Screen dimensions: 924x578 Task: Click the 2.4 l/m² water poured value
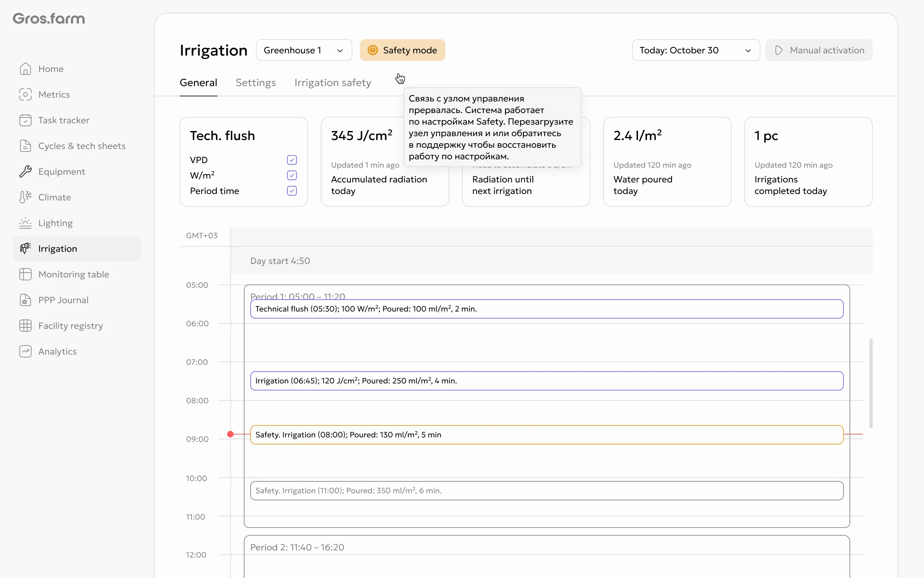pyautogui.click(x=637, y=135)
